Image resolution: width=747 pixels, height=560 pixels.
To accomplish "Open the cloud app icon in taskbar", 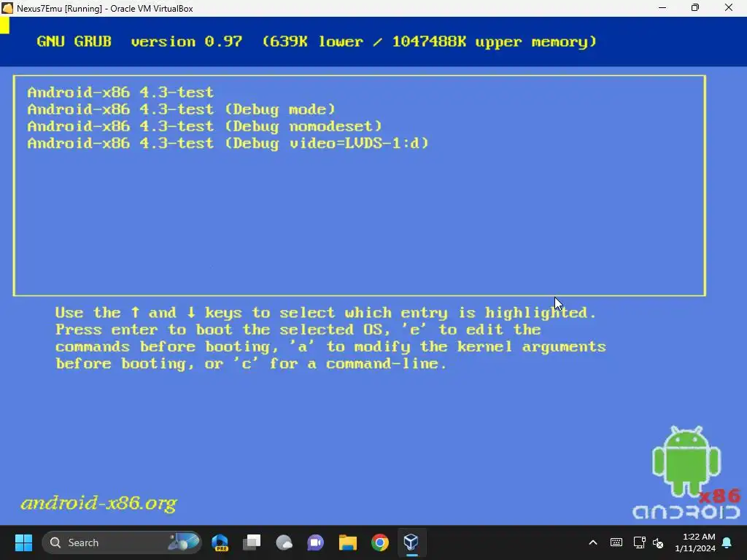I will [x=284, y=542].
